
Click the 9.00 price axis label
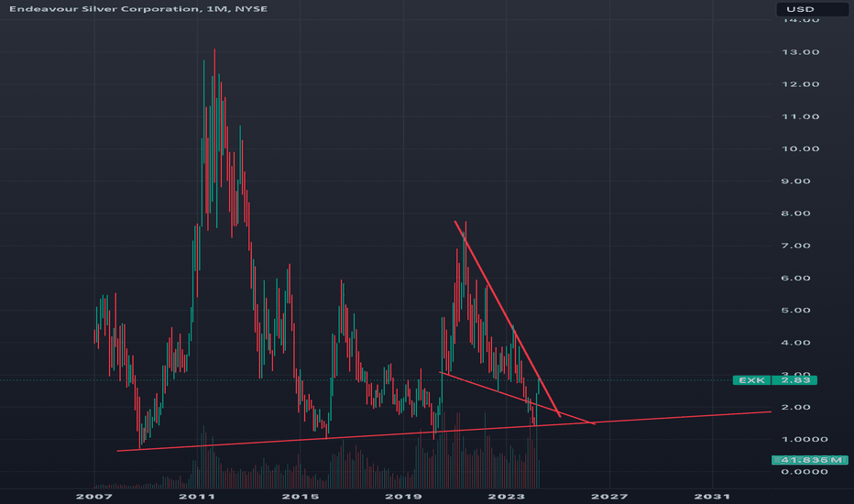tap(795, 181)
